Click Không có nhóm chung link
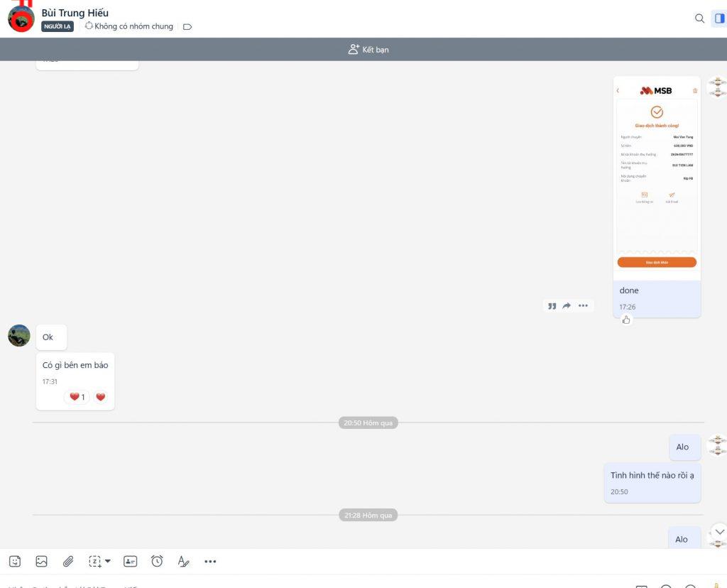This screenshot has height=588, width=727. 129,26
